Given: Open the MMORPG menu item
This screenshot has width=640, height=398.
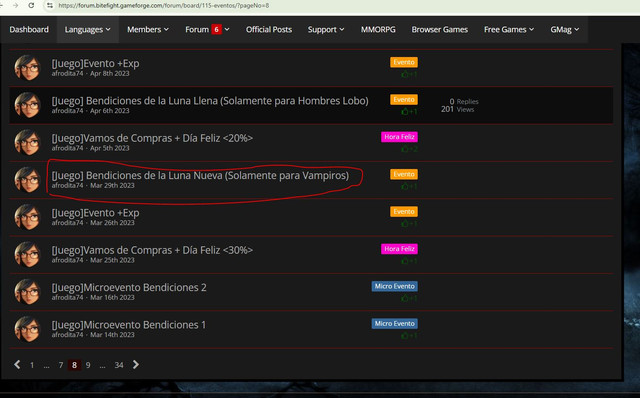Looking at the screenshot, I should (x=378, y=29).
